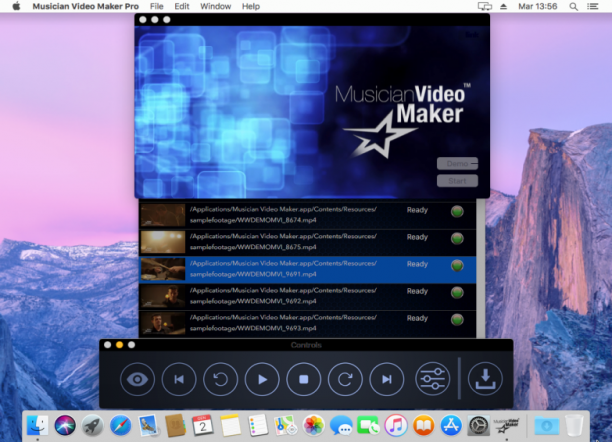The height and width of the screenshot is (442, 612).
Task: Click thumbnail of WWDEMOMVI_8674.mp4
Action: tap(163, 215)
